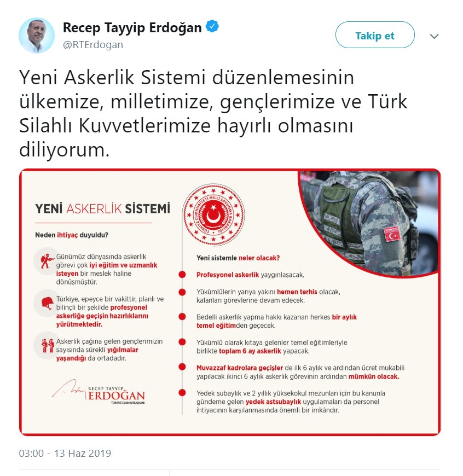Open the tweet options chevron menu
463x476 pixels.
(x=434, y=37)
